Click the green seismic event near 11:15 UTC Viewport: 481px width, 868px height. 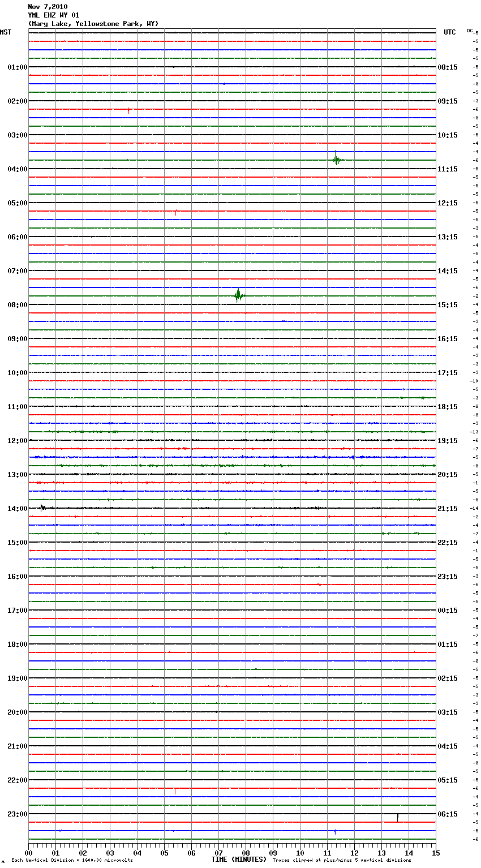click(337, 159)
